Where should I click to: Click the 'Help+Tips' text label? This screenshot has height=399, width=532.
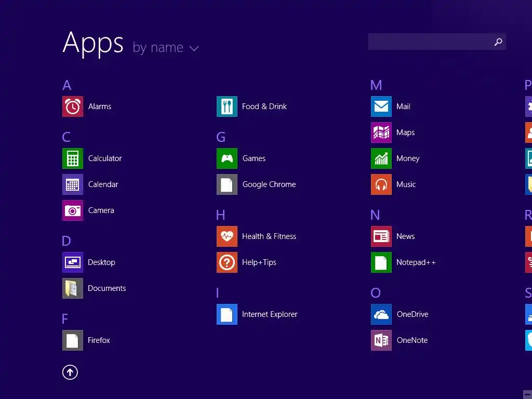click(x=259, y=262)
